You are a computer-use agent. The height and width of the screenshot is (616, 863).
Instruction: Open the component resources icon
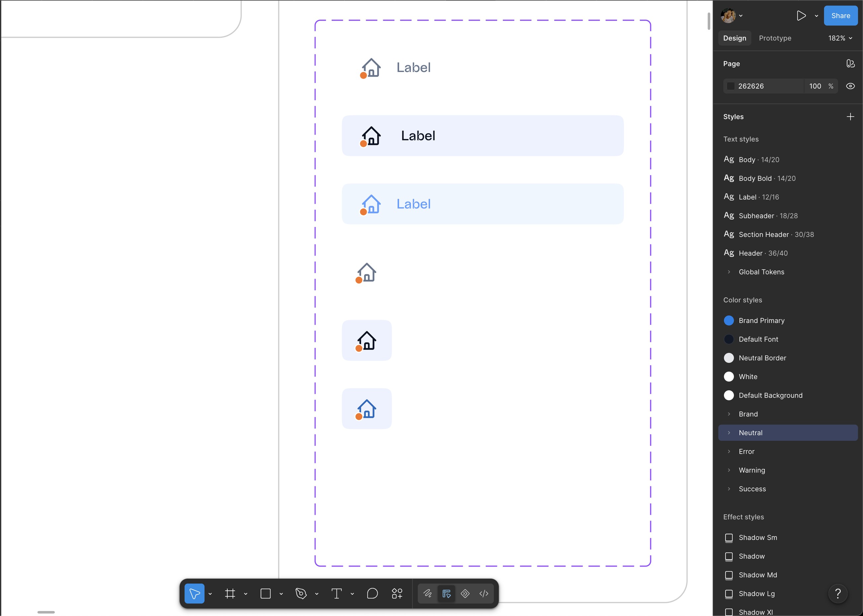click(397, 594)
